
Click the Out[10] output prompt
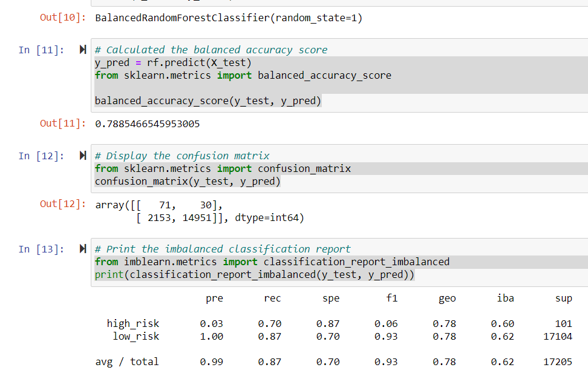63,18
